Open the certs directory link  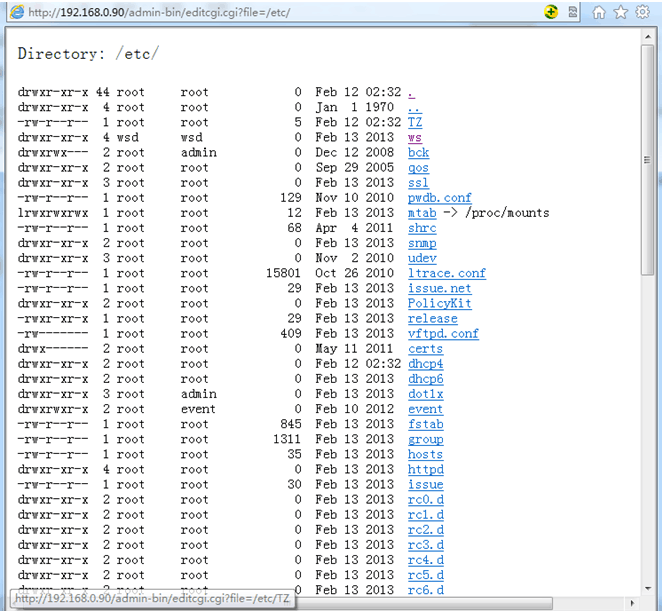pyautogui.click(x=425, y=349)
